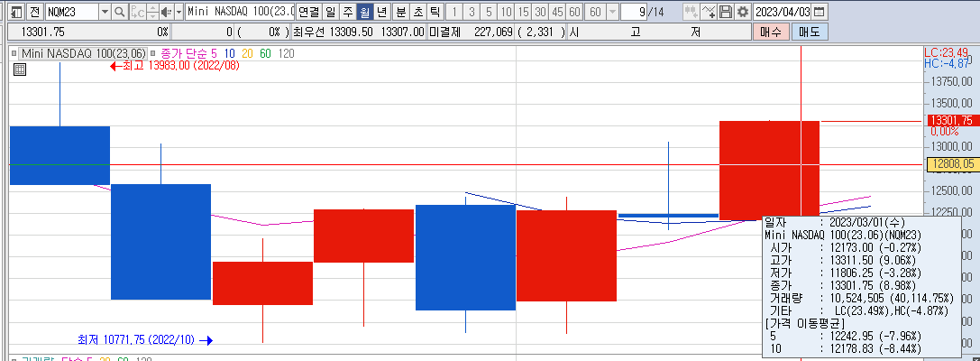Click the bar count field showing 9
980x361 pixels.
point(634,12)
